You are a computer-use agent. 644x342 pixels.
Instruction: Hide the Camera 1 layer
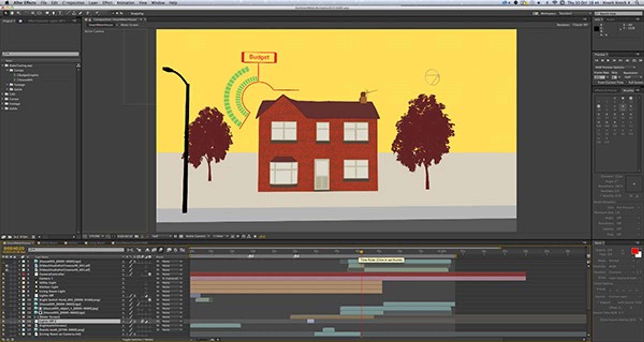pyautogui.click(x=3, y=278)
